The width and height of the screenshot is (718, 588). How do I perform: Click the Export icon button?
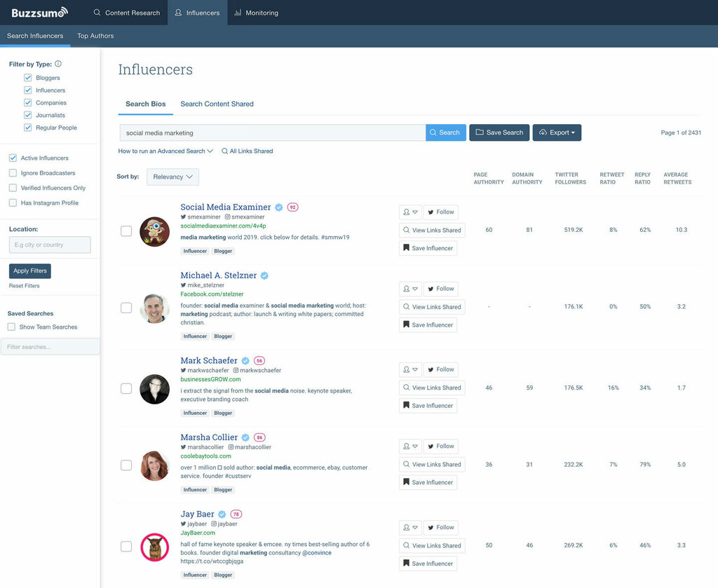542,132
